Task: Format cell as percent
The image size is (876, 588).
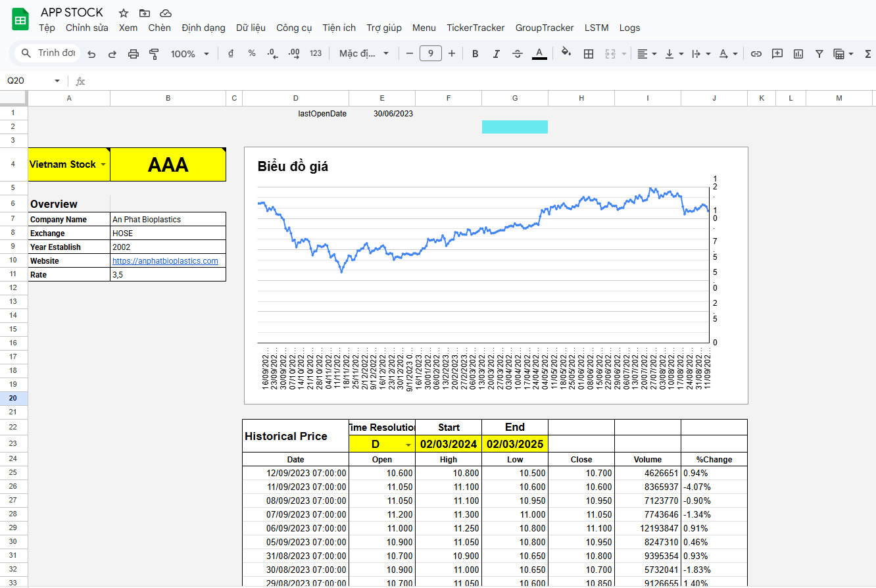Action: tap(252, 53)
